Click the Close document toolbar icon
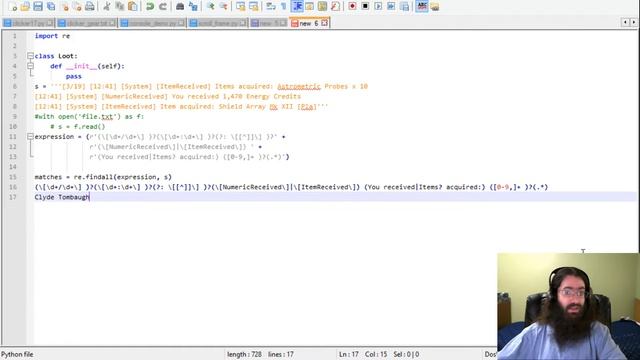This screenshot has height=360, width=640. [x=64, y=7]
